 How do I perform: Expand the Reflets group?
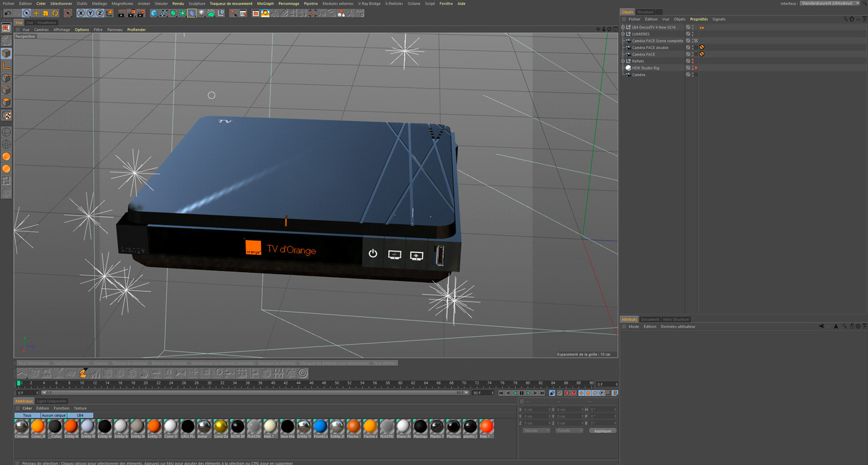click(x=622, y=61)
